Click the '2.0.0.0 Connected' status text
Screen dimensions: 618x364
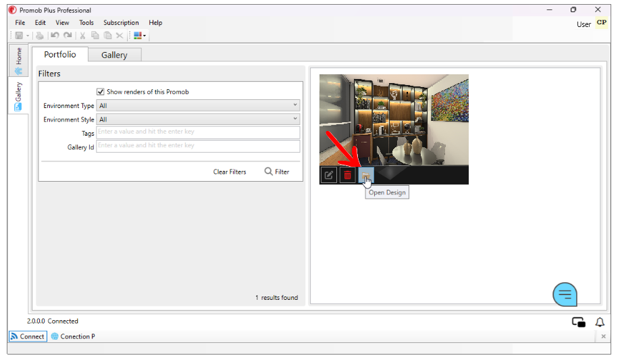click(53, 321)
